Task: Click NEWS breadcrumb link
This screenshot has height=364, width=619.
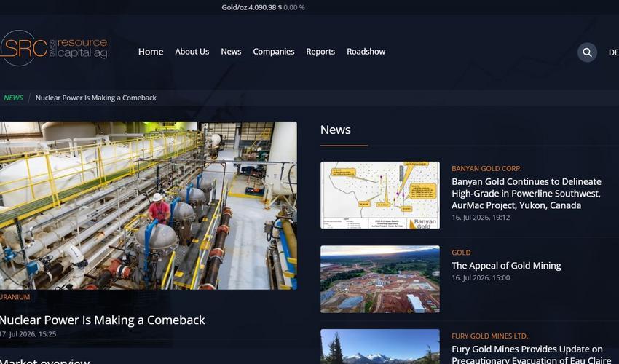Action: click(13, 98)
